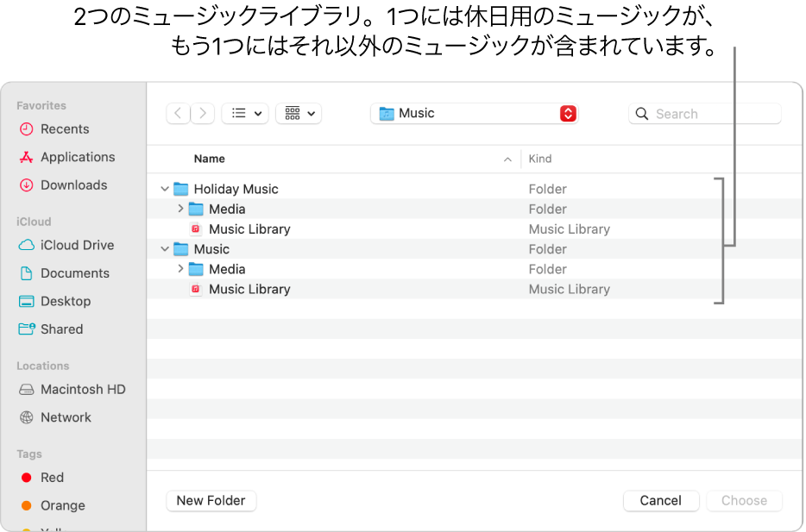Collapse the Music folder
Screen dimensions: 806x532
pos(165,249)
